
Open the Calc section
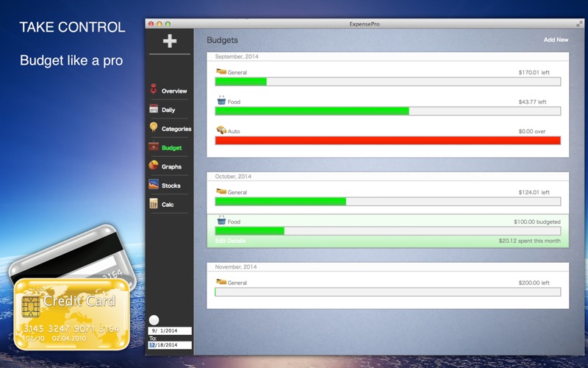pyautogui.click(x=168, y=205)
